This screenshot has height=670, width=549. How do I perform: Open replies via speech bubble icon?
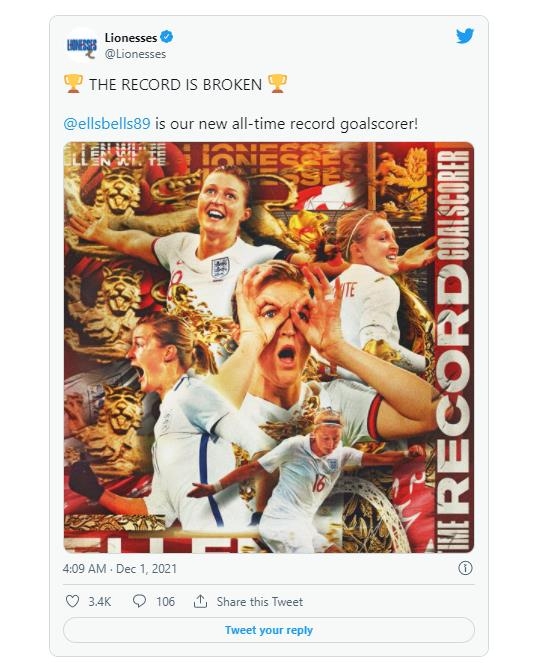[139, 601]
